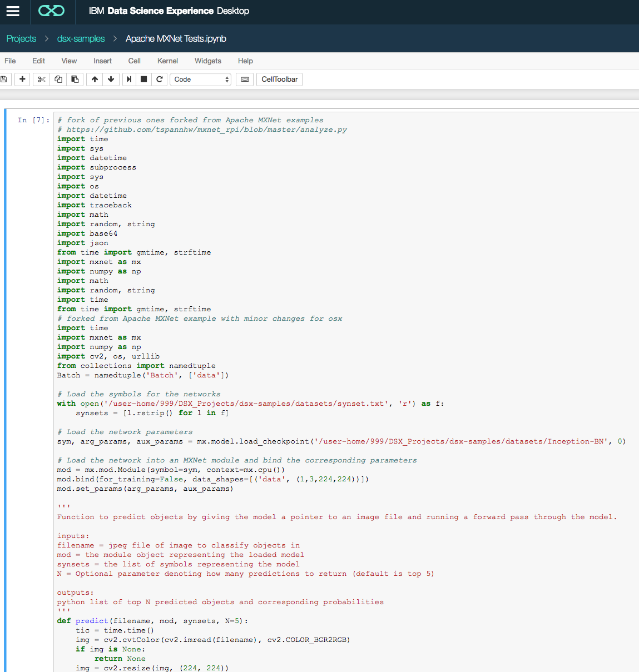Image resolution: width=639 pixels, height=672 pixels.
Task: Open the Widgets menu
Action: (207, 61)
